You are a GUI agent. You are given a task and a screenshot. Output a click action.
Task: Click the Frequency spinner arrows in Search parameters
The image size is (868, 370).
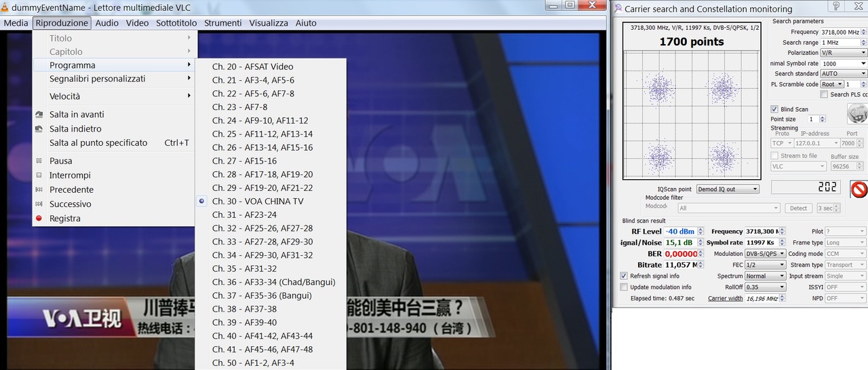863,32
